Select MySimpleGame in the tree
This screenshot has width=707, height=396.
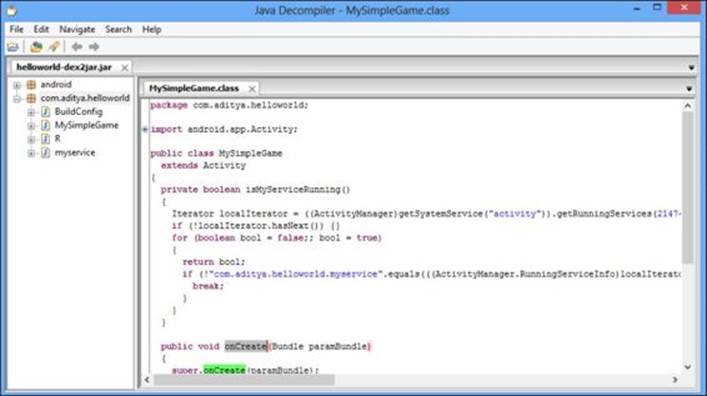coord(87,125)
